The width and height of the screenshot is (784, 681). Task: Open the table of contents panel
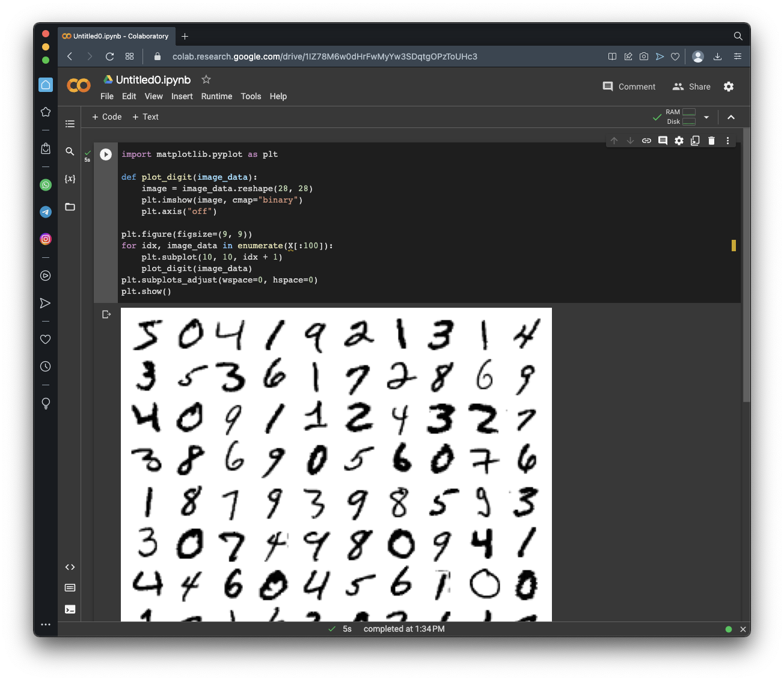[x=70, y=124]
